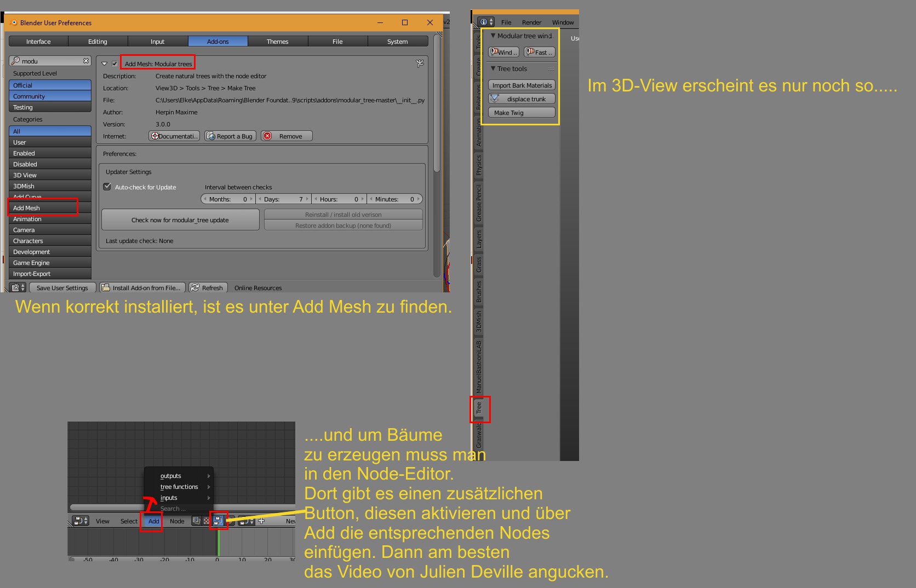Click the Wind button with windsock icon
916x588 pixels.
coord(503,52)
